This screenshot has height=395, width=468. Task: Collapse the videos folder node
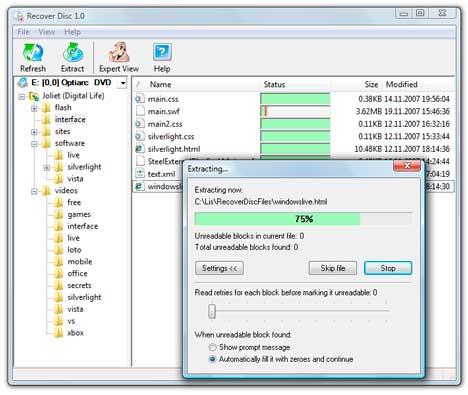coord(34,191)
